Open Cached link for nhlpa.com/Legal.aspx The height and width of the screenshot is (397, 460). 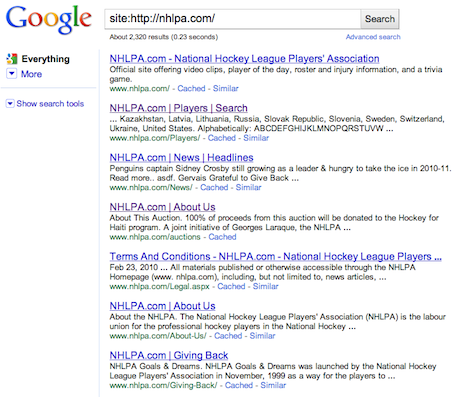pos(231,286)
